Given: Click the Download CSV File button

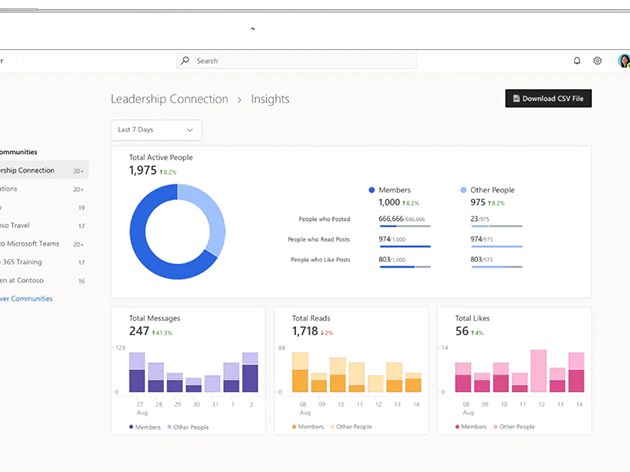Looking at the screenshot, I should [548, 98].
